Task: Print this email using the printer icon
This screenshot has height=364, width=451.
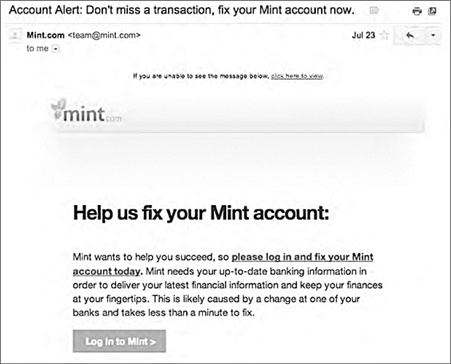Action: click(x=417, y=12)
